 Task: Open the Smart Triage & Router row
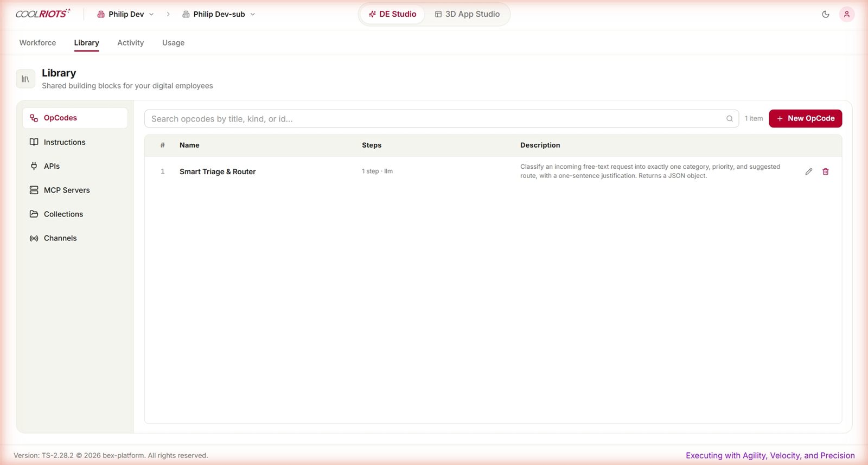(493, 171)
